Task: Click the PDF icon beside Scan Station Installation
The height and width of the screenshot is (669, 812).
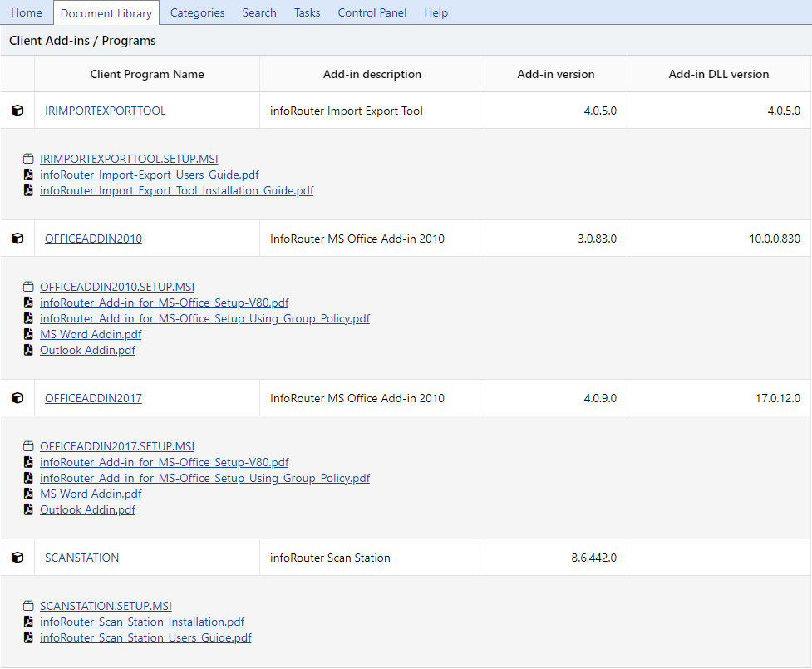Action: 28,622
